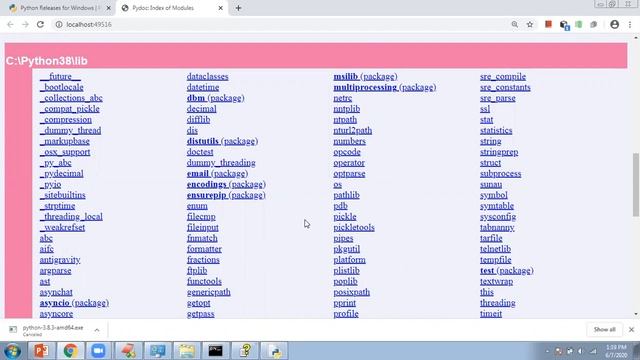Viewport: 640px width, 360px height.
Task: Open File Explorer folder in taskbar
Action: (x=186, y=351)
